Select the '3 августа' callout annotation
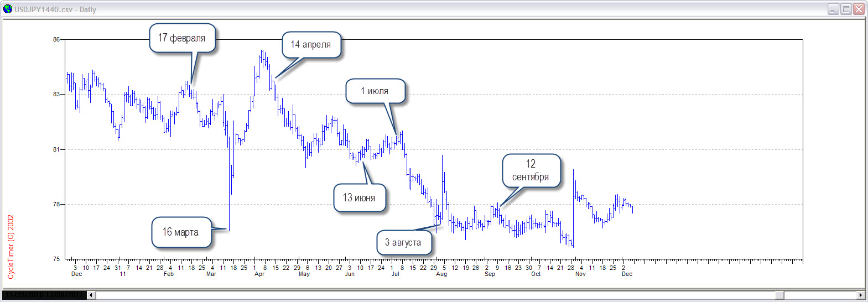The image size is (868, 302). click(403, 243)
